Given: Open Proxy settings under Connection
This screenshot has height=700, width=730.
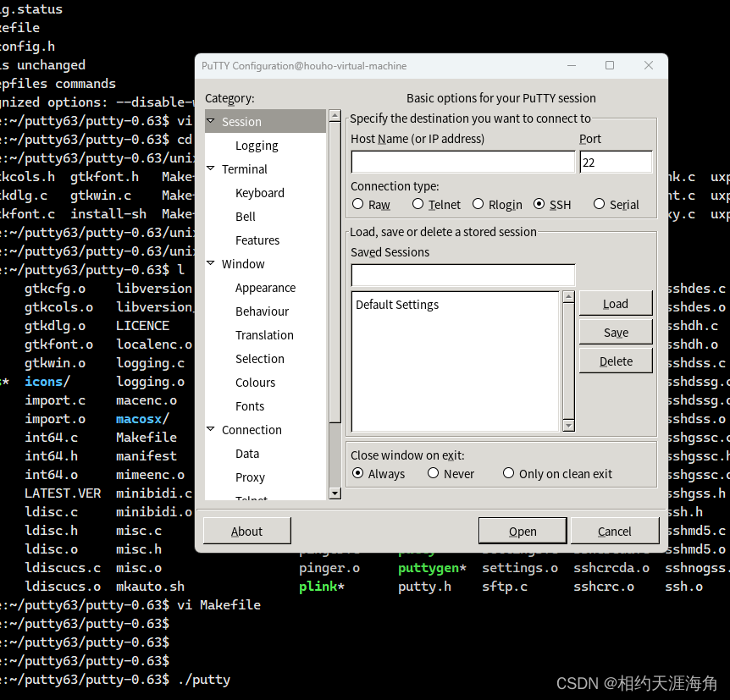Looking at the screenshot, I should (x=250, y=478).
